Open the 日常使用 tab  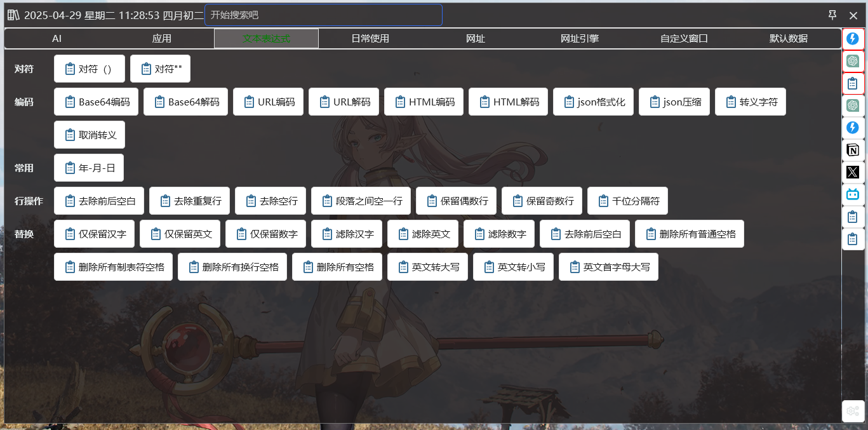[x=371, y=38]
